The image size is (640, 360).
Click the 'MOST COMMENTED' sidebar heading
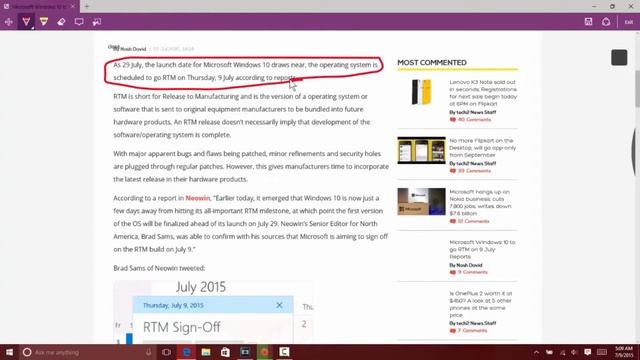pyautogui.click(x=432, y=63)
